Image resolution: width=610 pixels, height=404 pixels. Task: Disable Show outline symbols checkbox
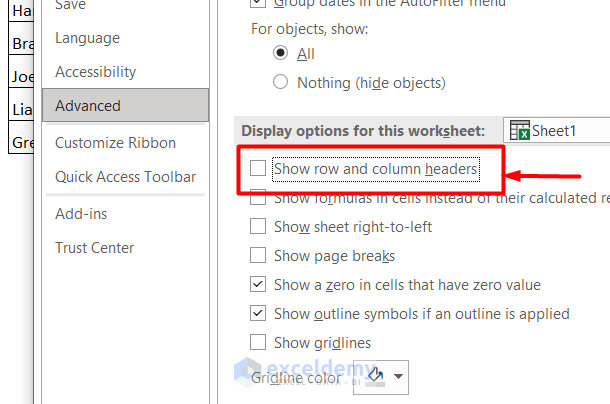point(258,314)
